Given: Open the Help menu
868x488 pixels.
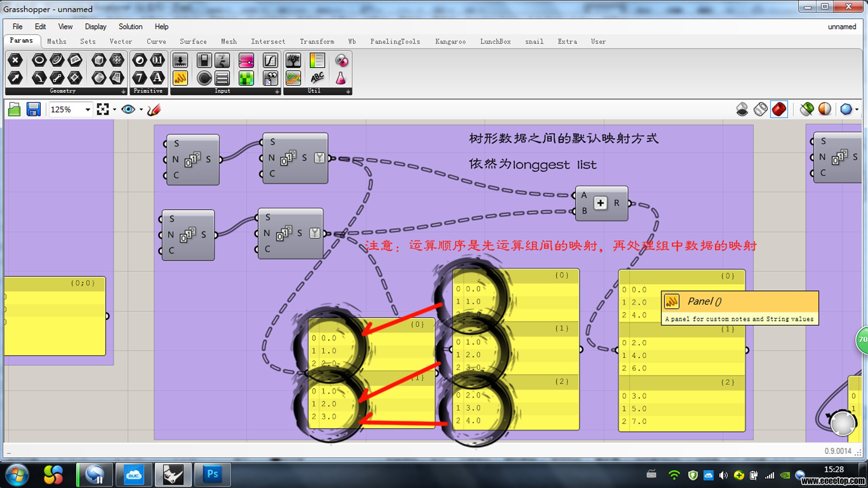Looking at the screenshot, I should pyautogui.click(x=161, y=27).
